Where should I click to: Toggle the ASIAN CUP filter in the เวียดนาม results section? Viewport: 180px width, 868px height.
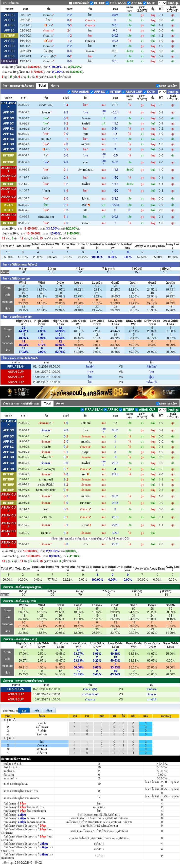pos(137,409)
